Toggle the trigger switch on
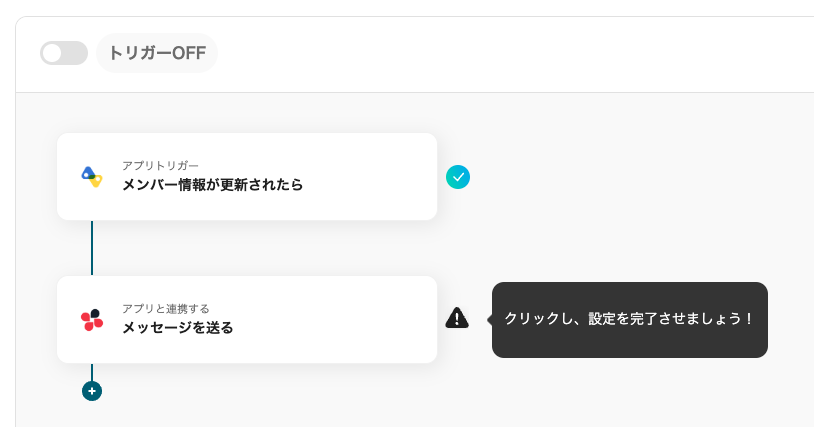The height and width of the screenshot is (427, 814). point(63,53)
